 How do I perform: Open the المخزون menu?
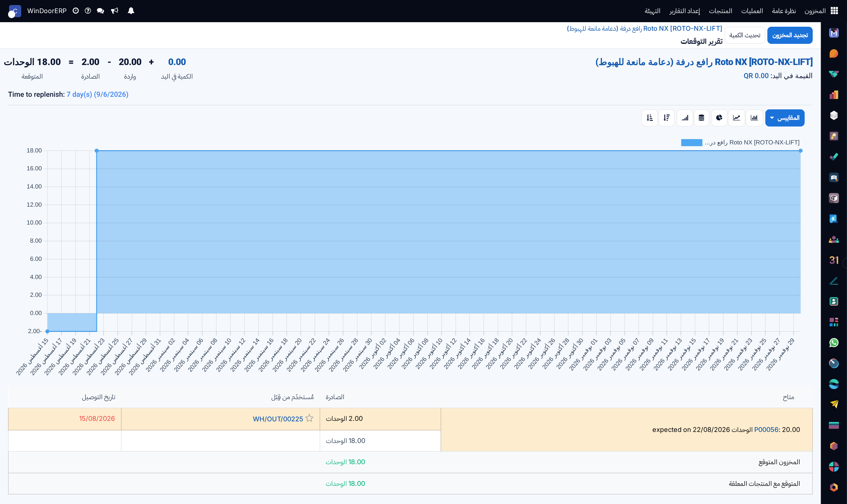coord(815,11)
